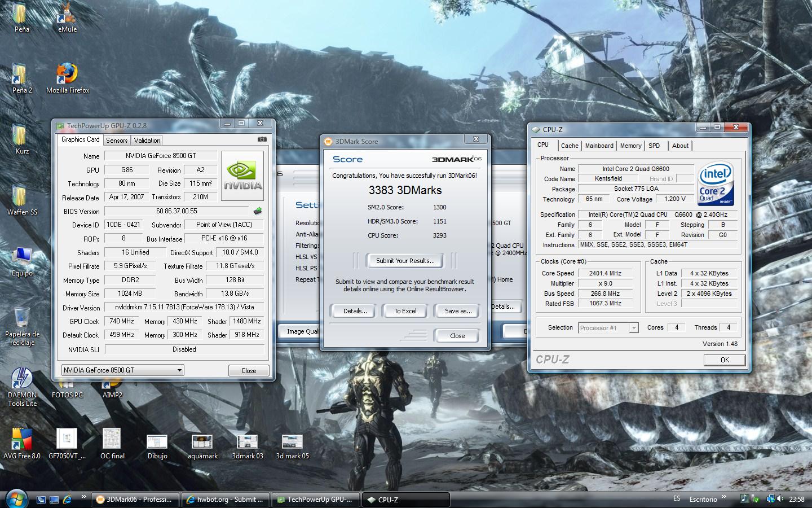
Task: Open the volume speaker tray icon
Action: click(x=780, y=499)
